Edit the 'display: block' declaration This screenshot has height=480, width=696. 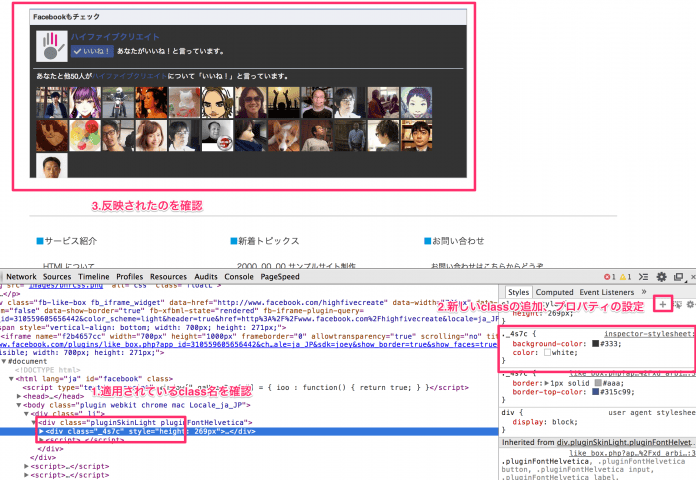pos(545,422)
